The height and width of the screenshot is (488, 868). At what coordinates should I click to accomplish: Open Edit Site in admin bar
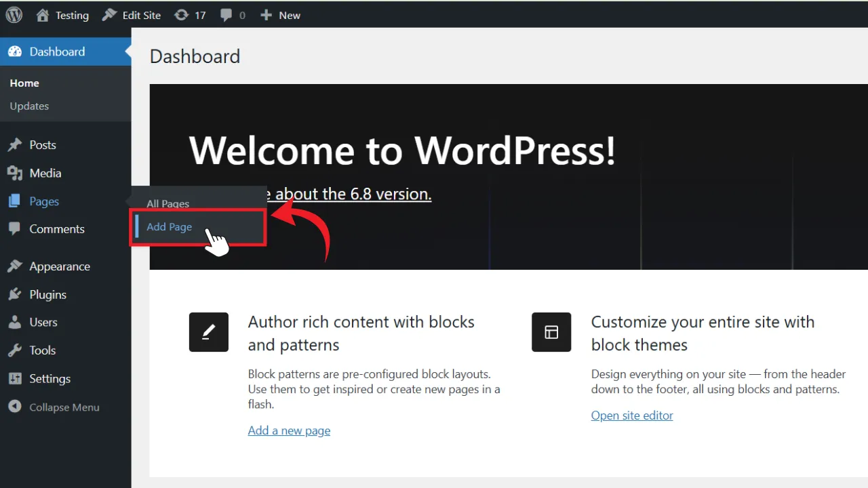pos(142,15)
